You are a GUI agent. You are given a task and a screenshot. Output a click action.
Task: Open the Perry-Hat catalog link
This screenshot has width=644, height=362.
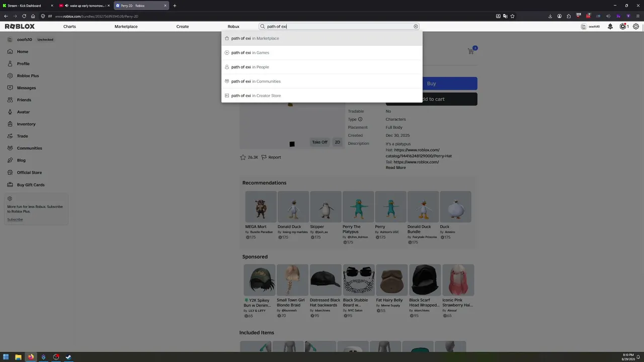pos(419,153)
